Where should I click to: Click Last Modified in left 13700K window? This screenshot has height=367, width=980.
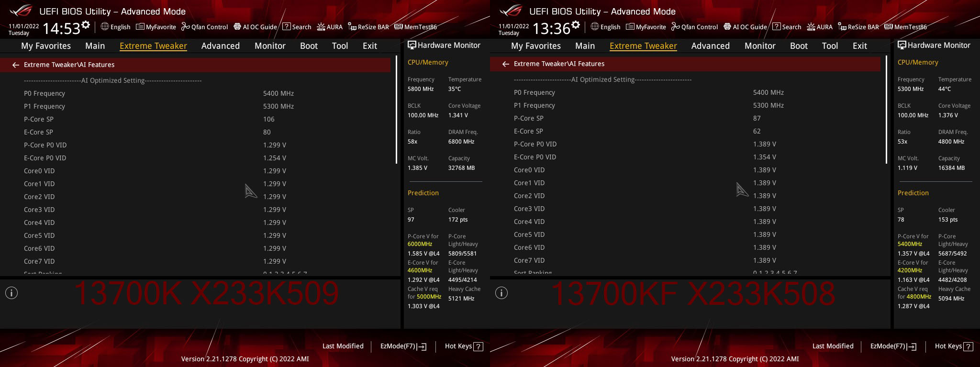(x=343, y=346)
